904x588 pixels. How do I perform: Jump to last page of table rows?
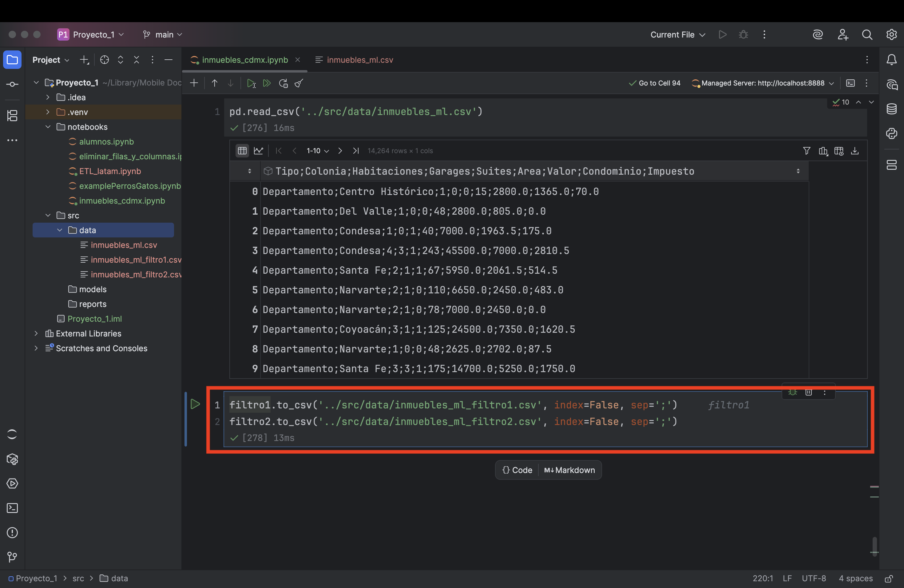coord(356,151)
